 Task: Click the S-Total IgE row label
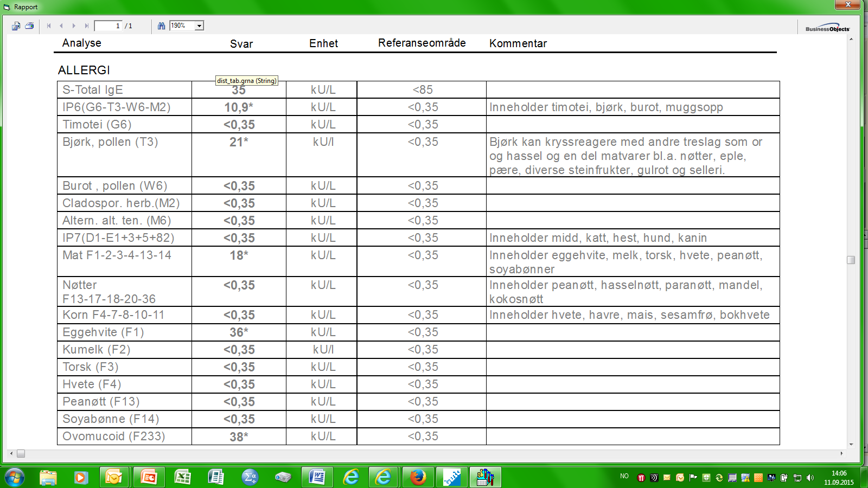(x=93, y=89)
